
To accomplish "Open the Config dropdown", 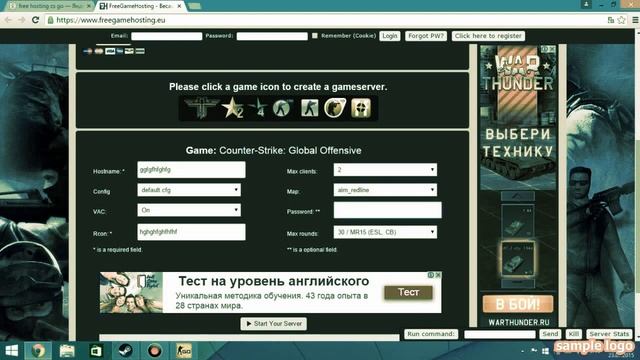I will [189, 190].
